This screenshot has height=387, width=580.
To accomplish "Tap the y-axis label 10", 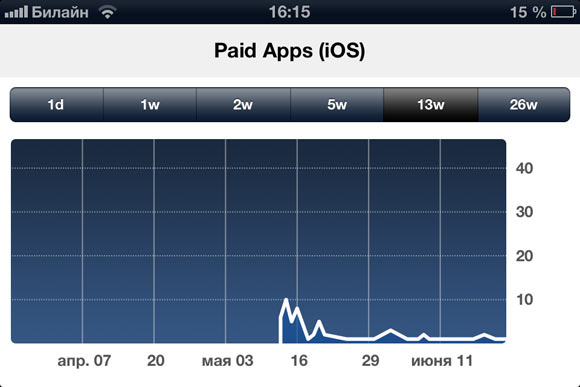I will click(525, 299).
